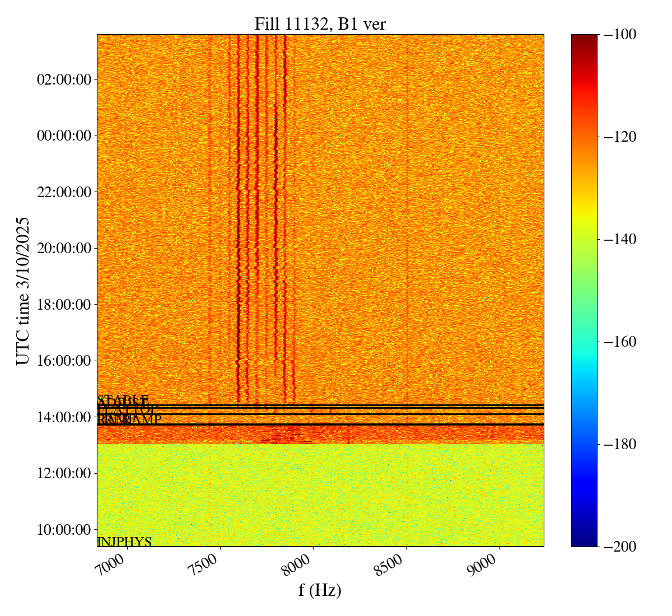Image resolution: width=672 pixels, height=616 pixels.
Task: Select the 12:00:00 time tick label
Action: [x=64, y=473]
